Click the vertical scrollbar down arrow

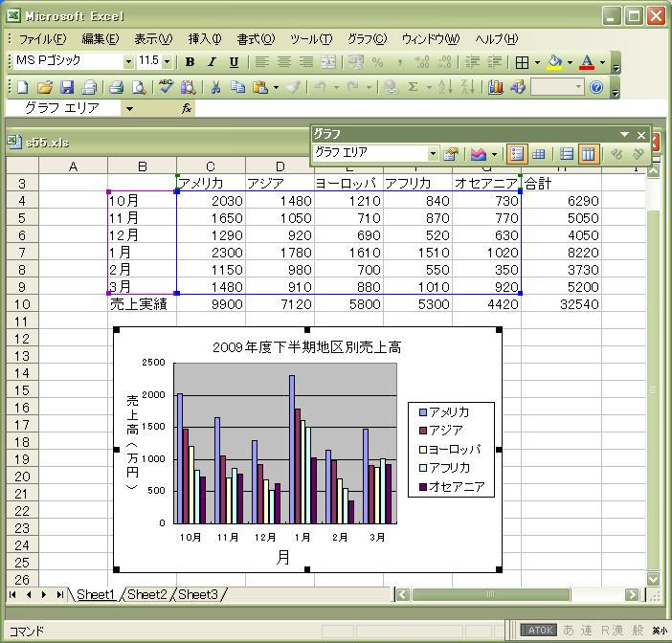653,579
